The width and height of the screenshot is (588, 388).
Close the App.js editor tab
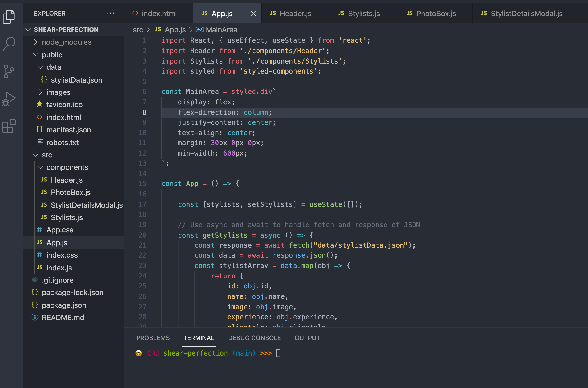[x=253, y=14]
